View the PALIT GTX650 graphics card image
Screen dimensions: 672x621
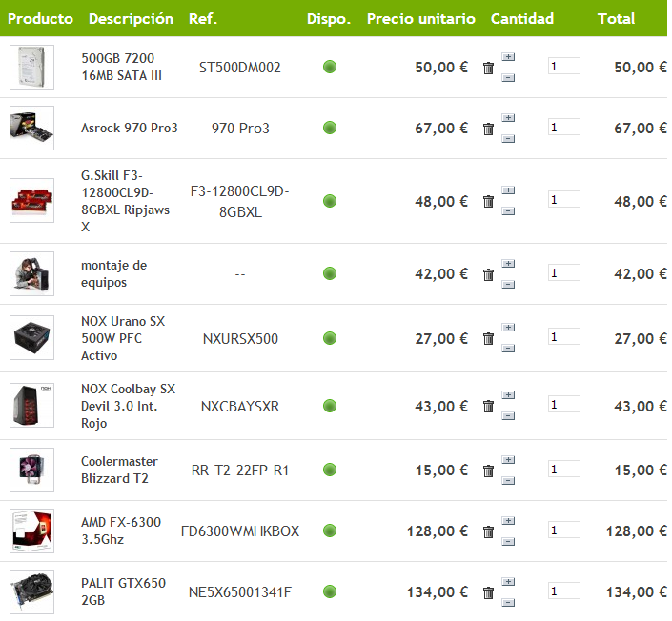pos(32,591)
